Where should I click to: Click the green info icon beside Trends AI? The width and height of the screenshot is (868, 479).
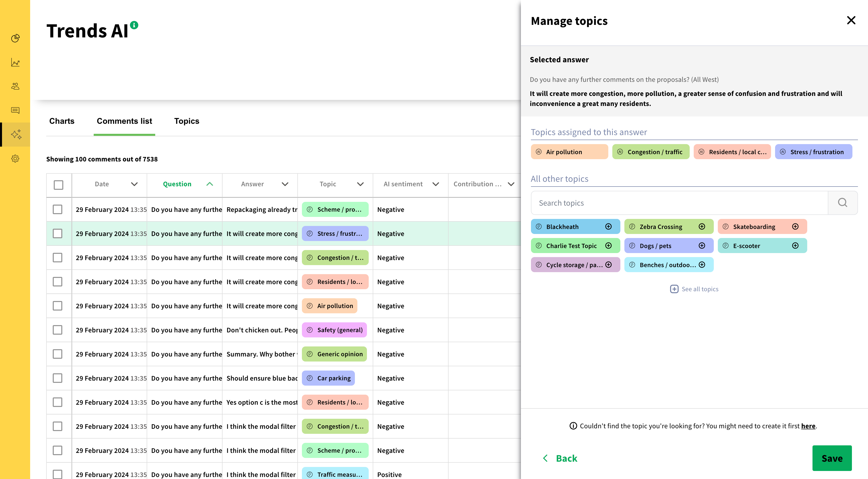point(134,25)
